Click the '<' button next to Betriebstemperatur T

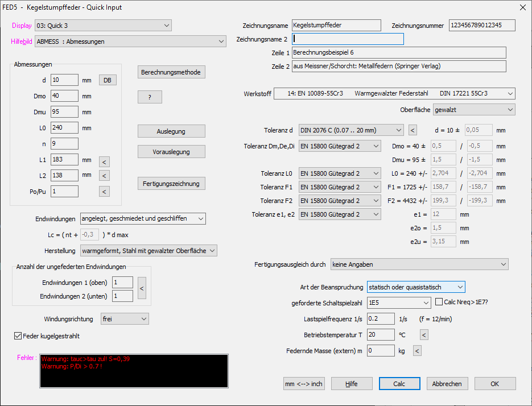[x=424, y=335]
